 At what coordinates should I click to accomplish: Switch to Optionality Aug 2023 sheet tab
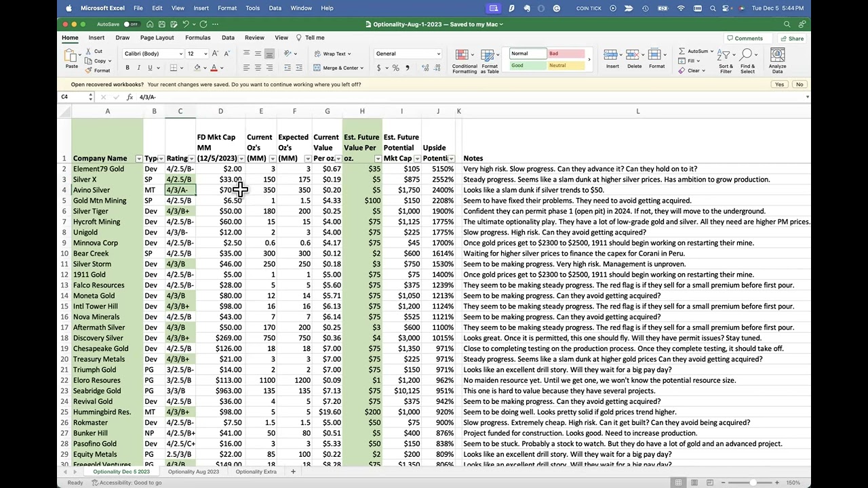193,472
